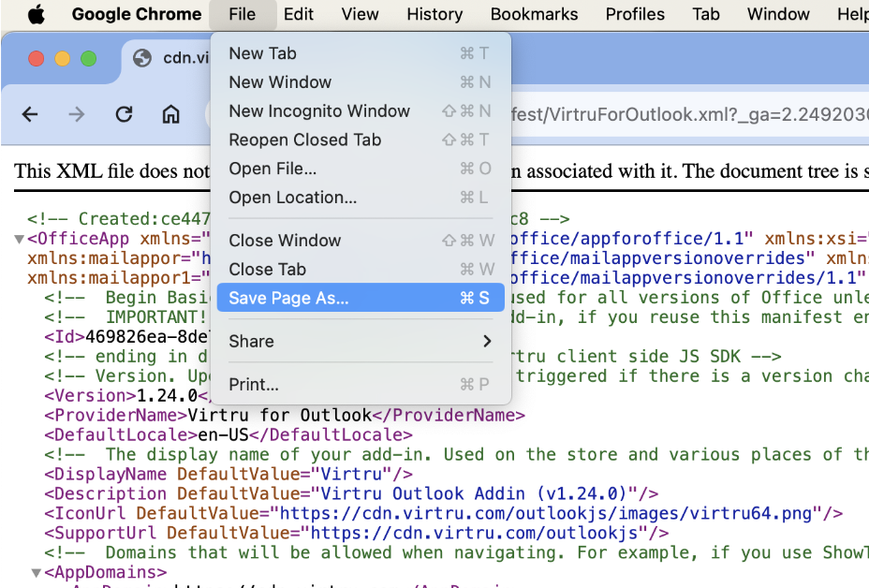Select Close Window menu item
The height and width of the screenshot is (588, 869).
[361, 241]
